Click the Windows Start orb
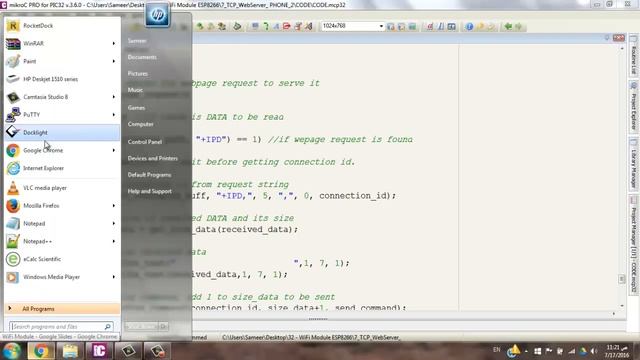The width and height of the screenshot is (640, 360). point(11,351)
